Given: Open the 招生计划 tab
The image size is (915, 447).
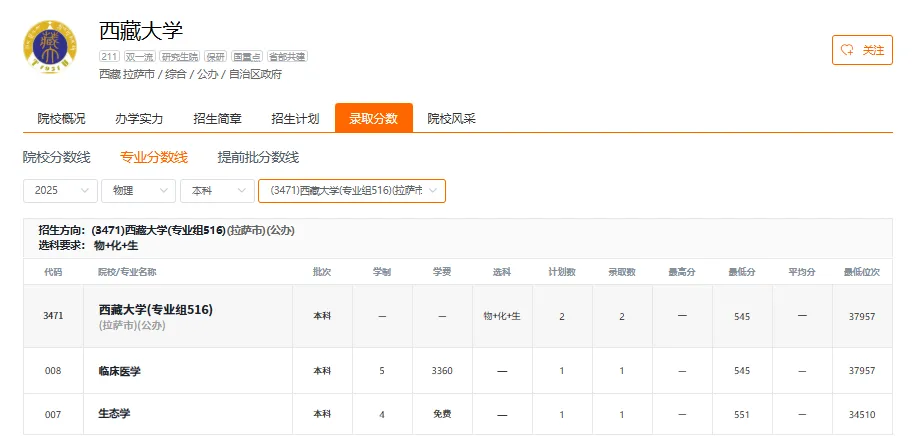Looking at the screenshot, I should [295, 118].
